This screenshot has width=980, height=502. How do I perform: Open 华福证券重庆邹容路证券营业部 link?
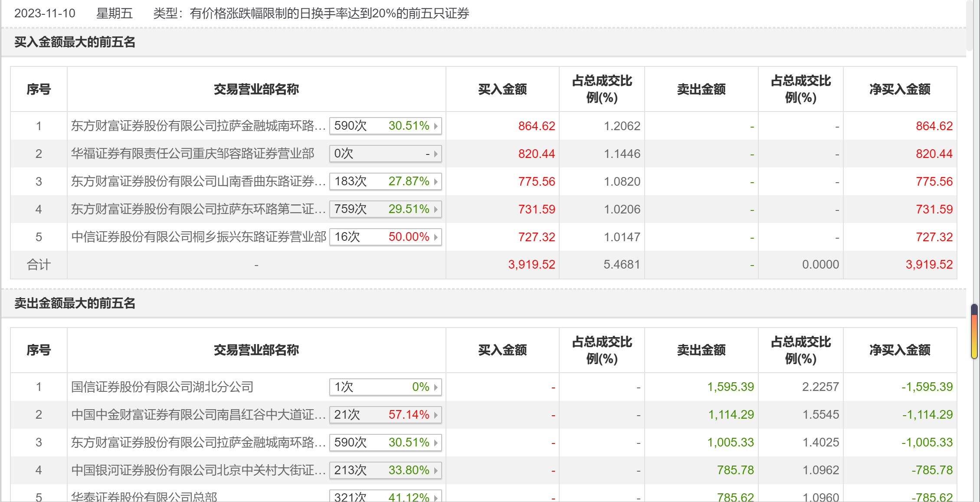[193, 154]
